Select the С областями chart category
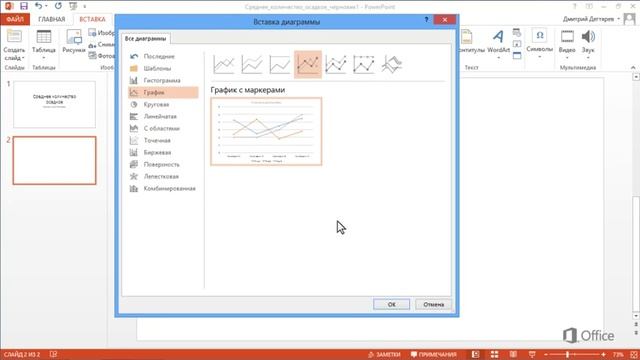Viewport: 640px width, 360px height. (163, 128)
